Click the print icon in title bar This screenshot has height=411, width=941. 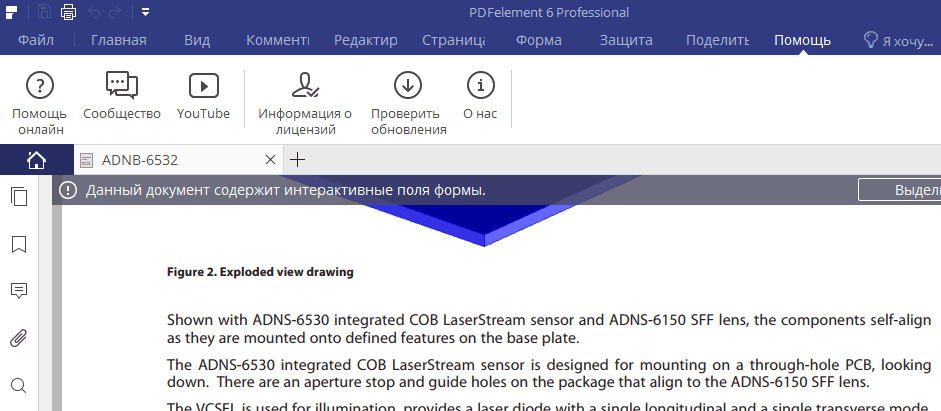point(68,13)
